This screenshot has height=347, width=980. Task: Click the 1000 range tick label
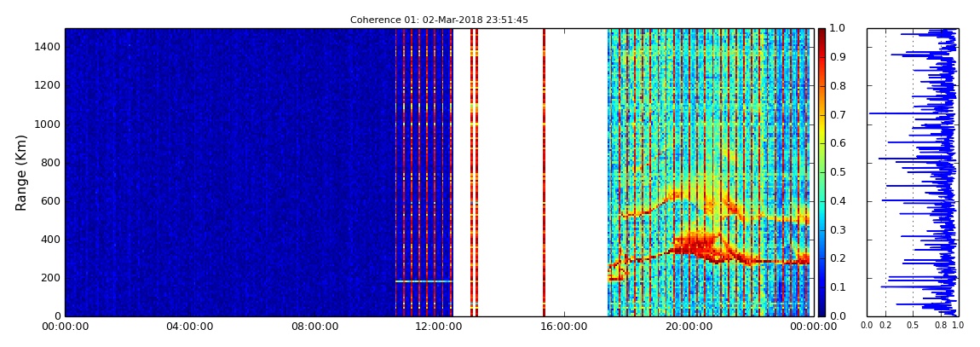(x=48, y=124)
